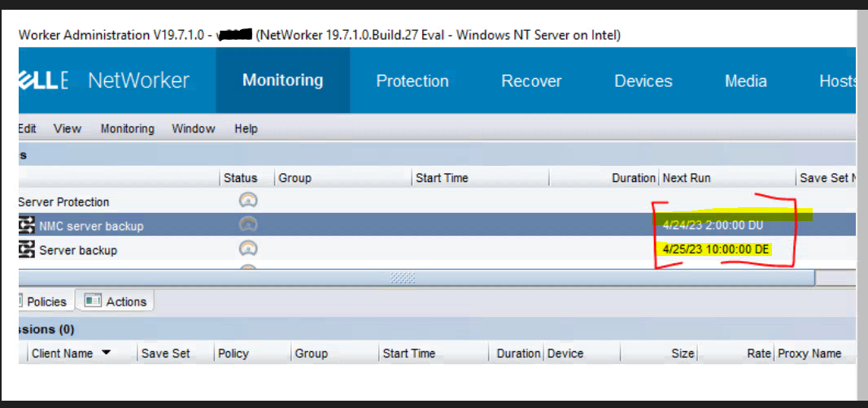Click the Actions tab icon
This screenshot has height=408, width=868.
pyautogui.click(x=93, y=302)
